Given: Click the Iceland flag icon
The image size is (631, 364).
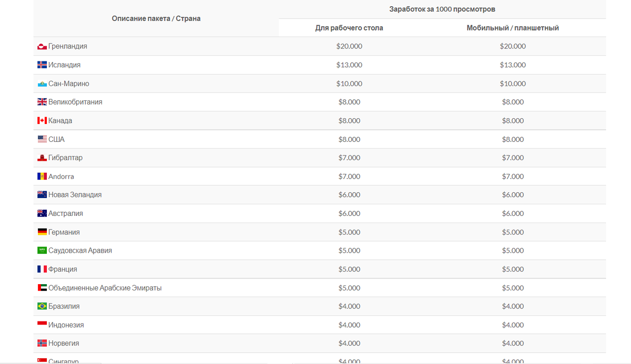Looking at the screenshot, I should tap(42, 65).
